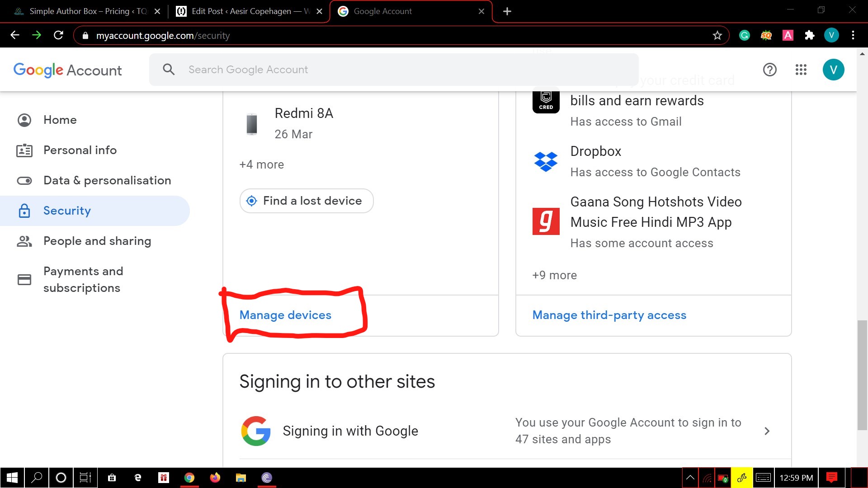Open the Grammarly extension icon
This screenshot has width=868, height=488.
pyautogui.click(x=744, y=35)
